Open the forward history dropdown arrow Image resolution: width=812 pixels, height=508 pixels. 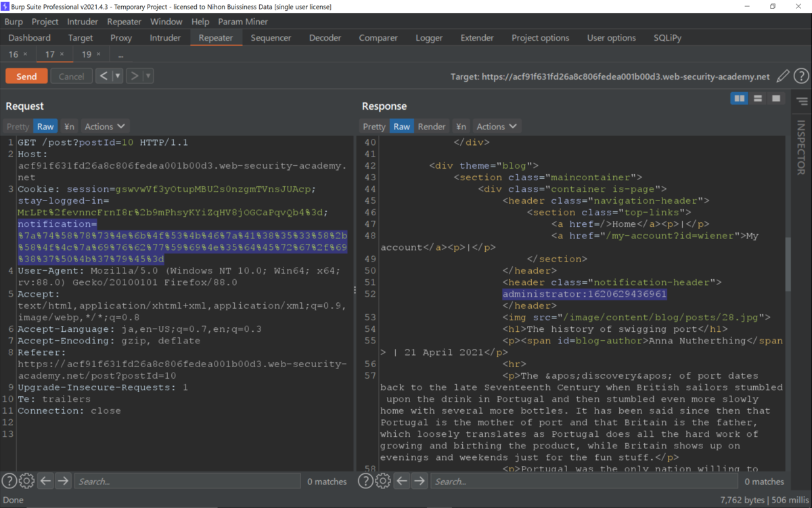tap(148, 76)
